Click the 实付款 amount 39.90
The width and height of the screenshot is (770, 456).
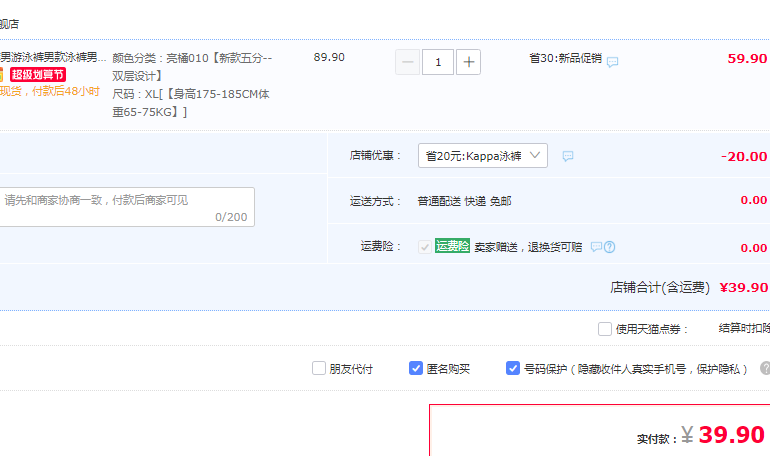(x=731, y=434)
